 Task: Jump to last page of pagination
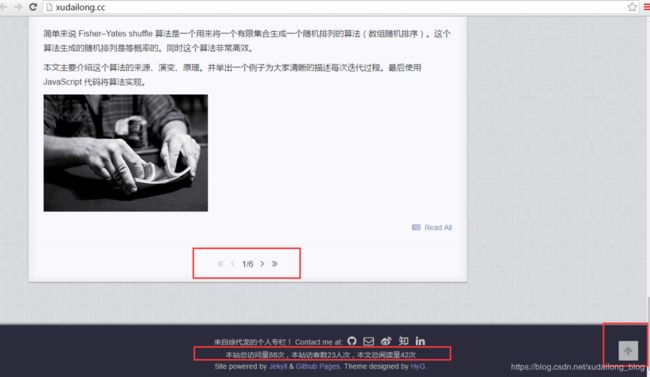coord(274,264)
